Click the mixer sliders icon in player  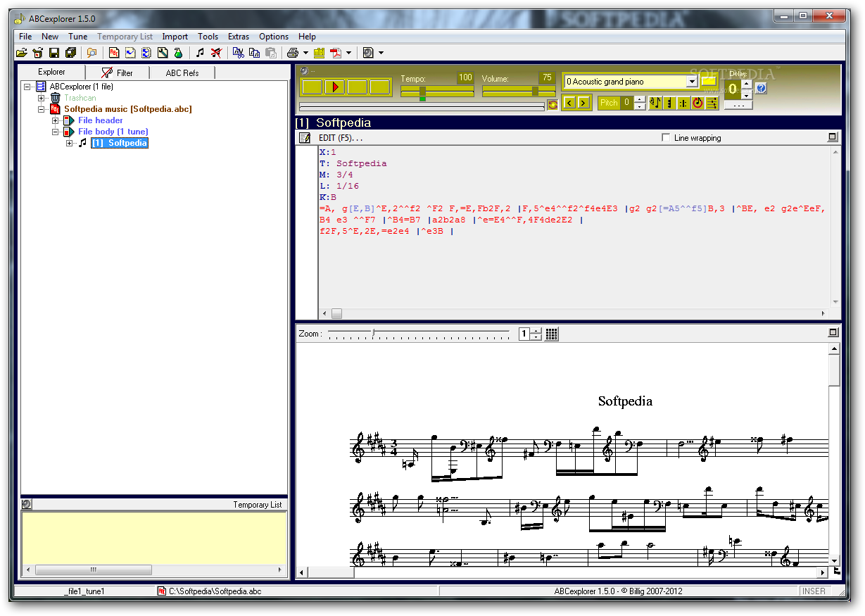(x=712, y=103)
